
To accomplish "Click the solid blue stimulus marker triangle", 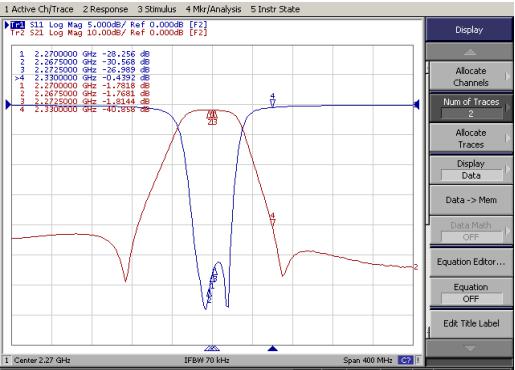I will 273,348.
